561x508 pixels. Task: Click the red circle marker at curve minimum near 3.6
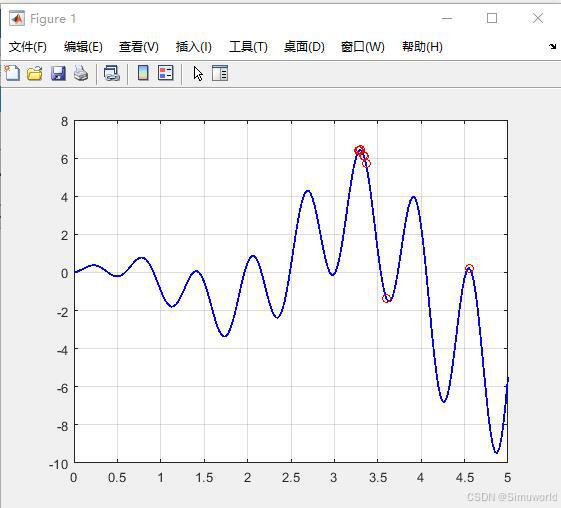386,298
